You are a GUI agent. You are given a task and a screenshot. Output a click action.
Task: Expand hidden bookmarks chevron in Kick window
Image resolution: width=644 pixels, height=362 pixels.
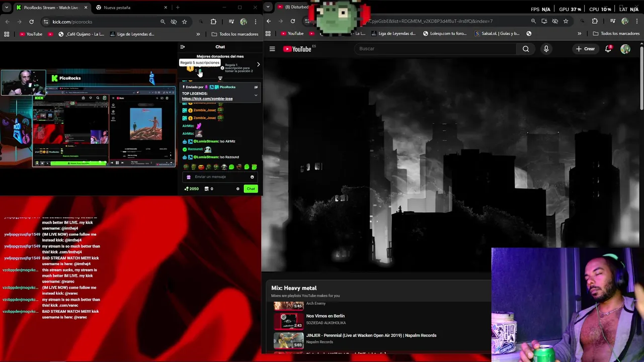[x=198, y=34]
